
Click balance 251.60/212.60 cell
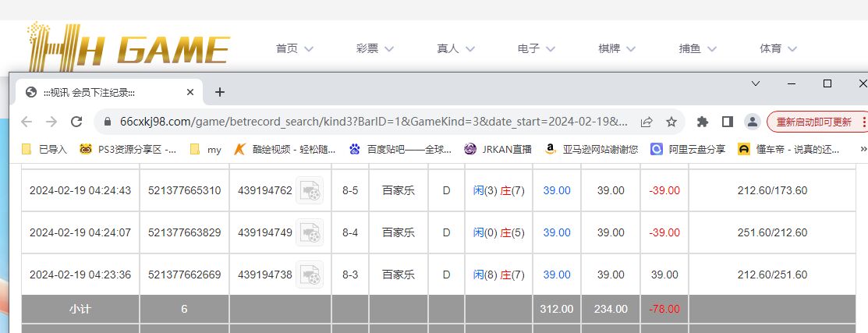tap(772, 232)
